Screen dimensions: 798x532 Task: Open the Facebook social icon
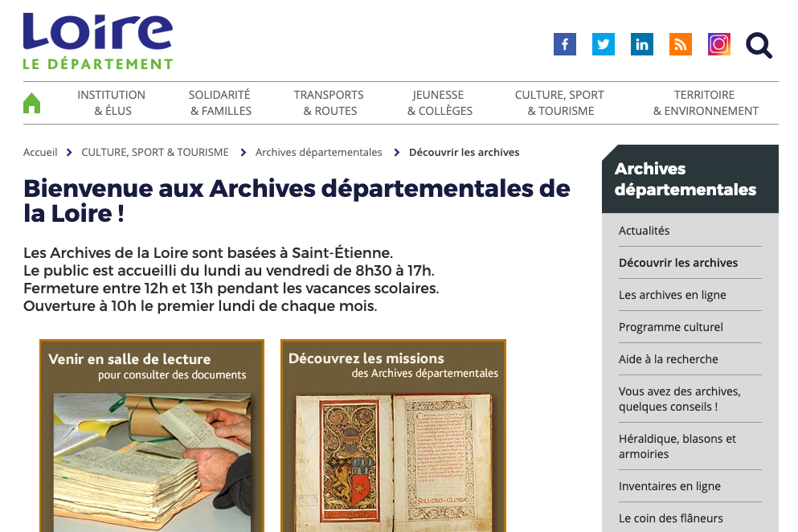564,44
